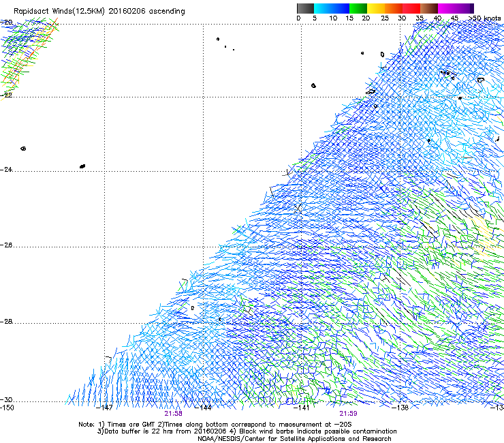The image size is (504, 443).
Task: Click the purple "21:58" time stamp
Action: point(173,414)
